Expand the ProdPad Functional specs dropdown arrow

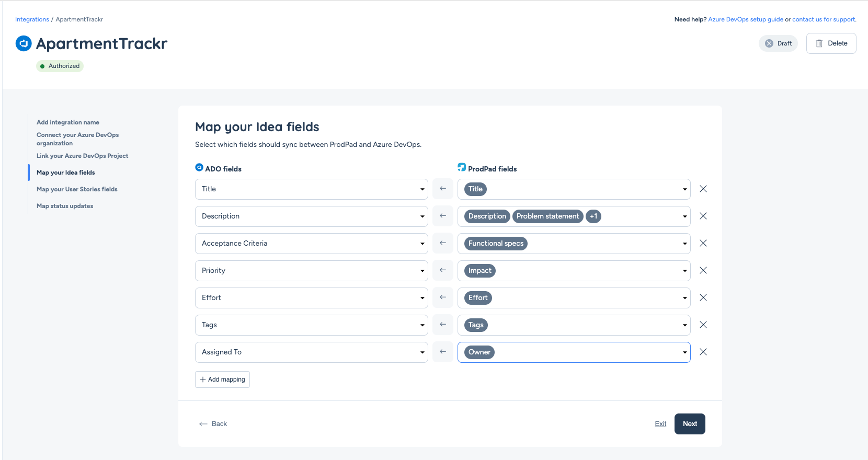pos(684,244)
